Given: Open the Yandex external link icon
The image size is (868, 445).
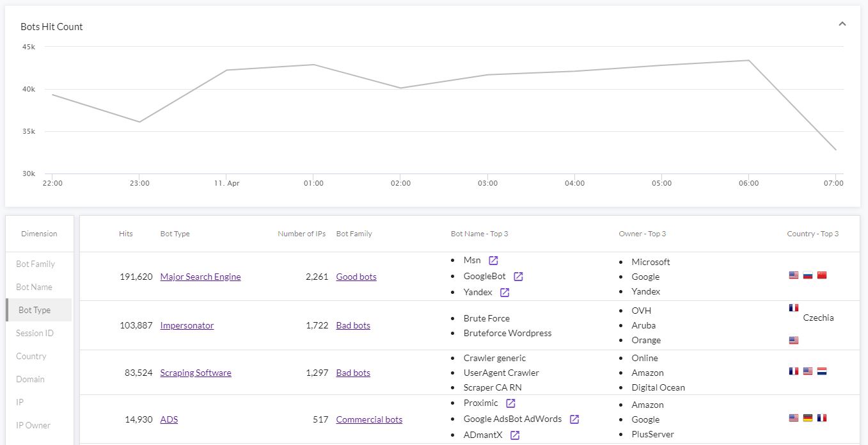Looking at the screenshot, I should (x=503, y=291).
